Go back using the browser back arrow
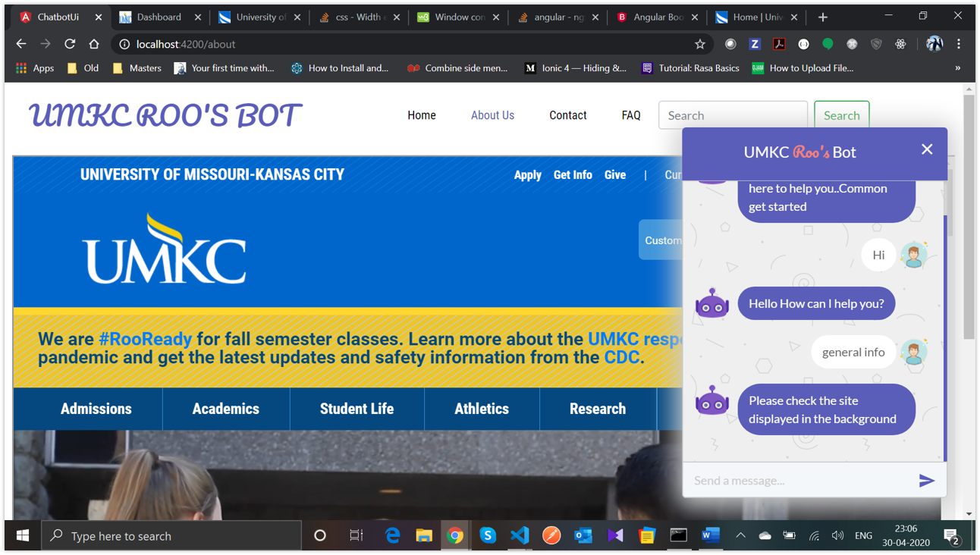This screenshot has height=555, width=980. [x=21, y=44]
